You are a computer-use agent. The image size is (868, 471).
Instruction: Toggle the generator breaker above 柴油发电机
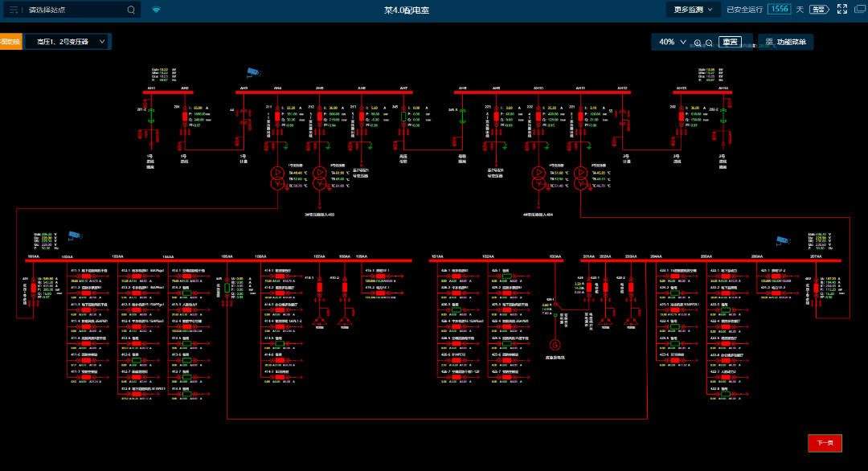555,315
